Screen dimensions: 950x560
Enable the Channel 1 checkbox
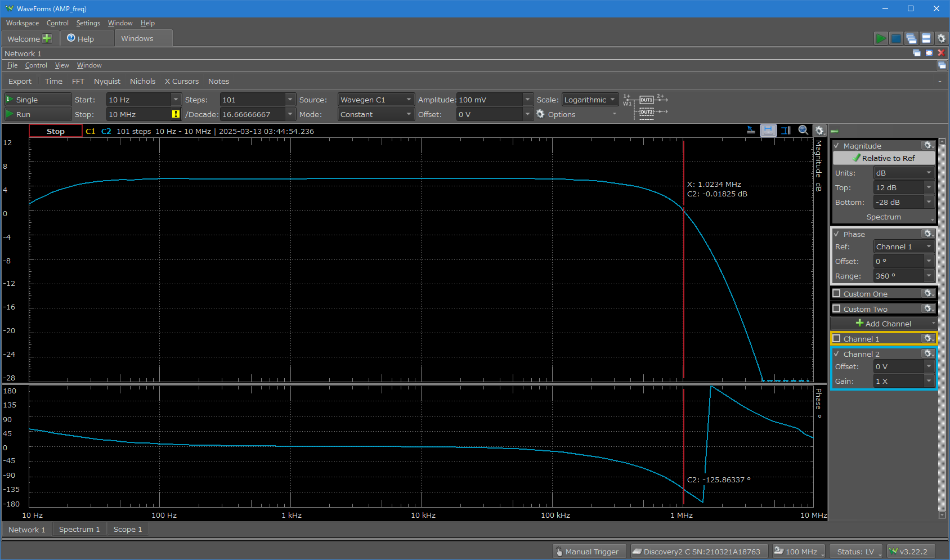(837, 339)
